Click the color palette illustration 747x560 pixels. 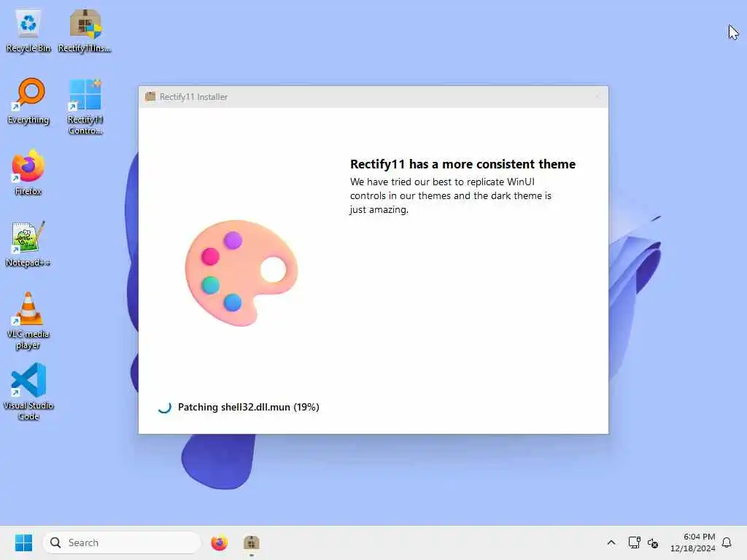241,273
